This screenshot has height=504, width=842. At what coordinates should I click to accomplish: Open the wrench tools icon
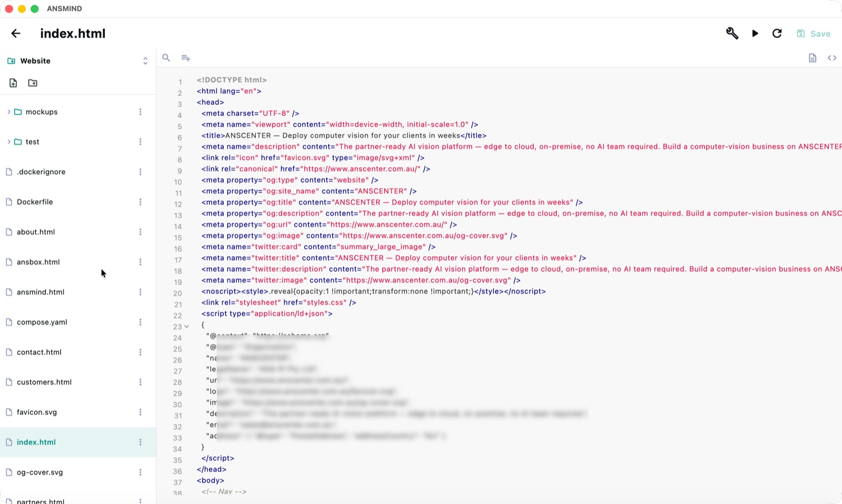732,34
